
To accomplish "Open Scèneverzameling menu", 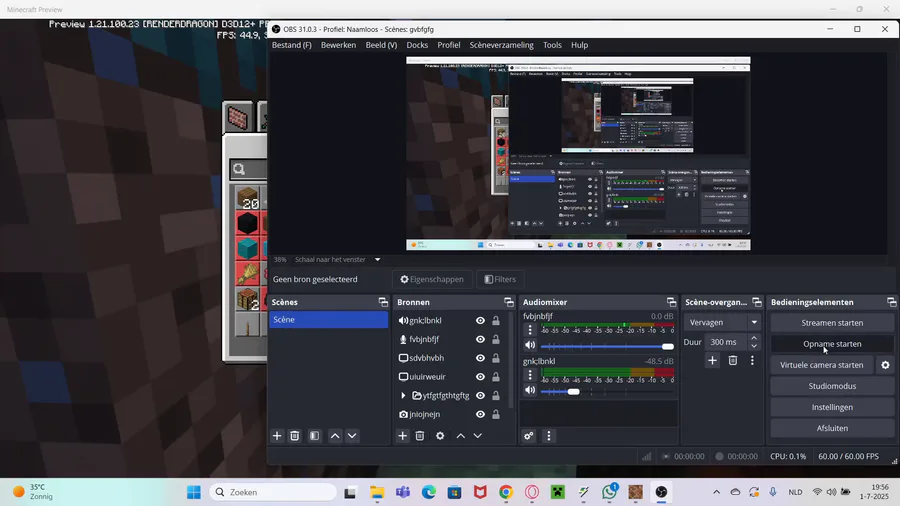I will (x=502, y=45).
